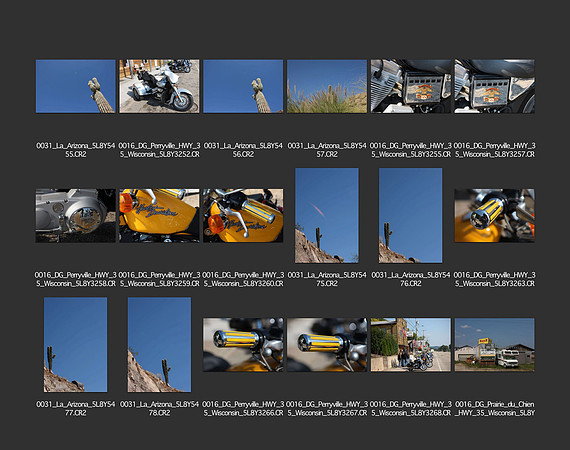Viewport: 570px width, 450px height.
Task: Click the file name 0031_La_Arizona_SL8Y5455.CR2
Action: coord(76,150)
